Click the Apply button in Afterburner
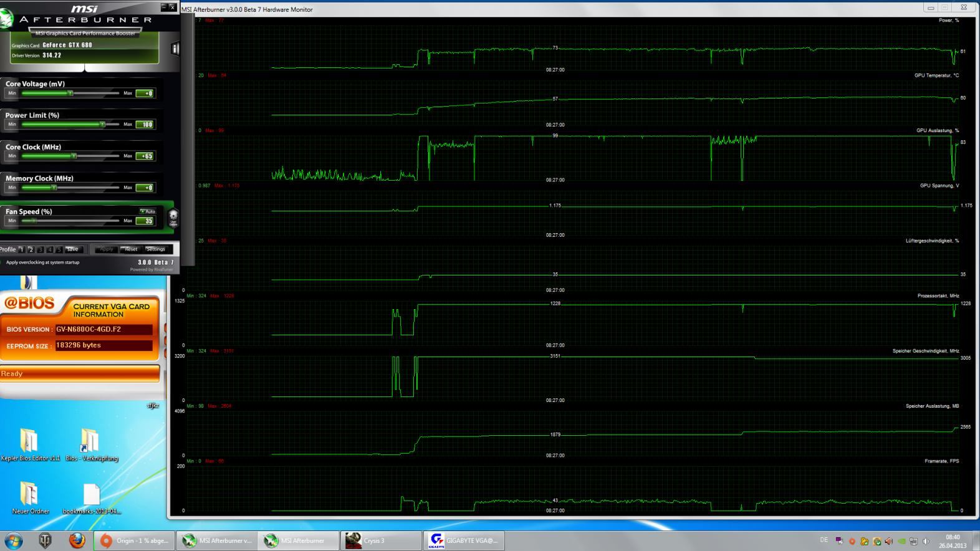Image resolution: width=980 pixels, height=551 pixels. [107, 249]
